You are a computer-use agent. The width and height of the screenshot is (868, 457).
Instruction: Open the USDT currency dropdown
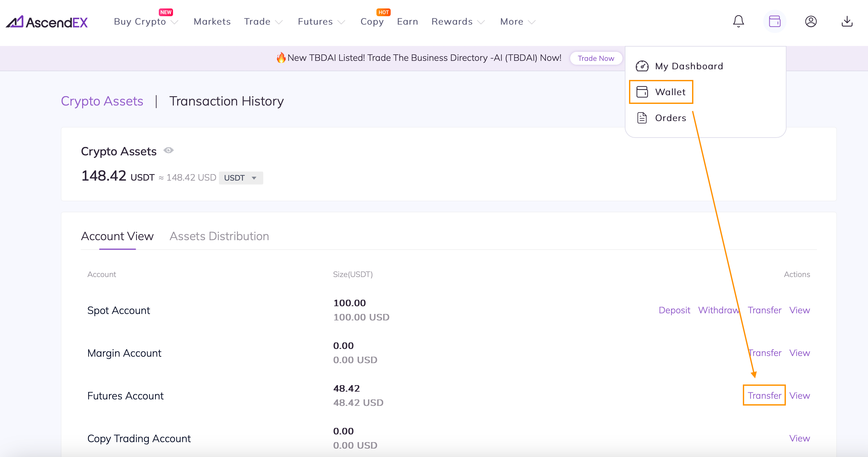tap(241, 178)
